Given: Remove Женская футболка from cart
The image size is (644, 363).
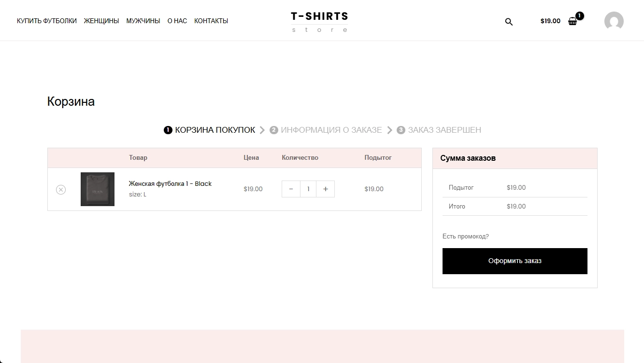Looking at the screenshot, I should [60, 190].
